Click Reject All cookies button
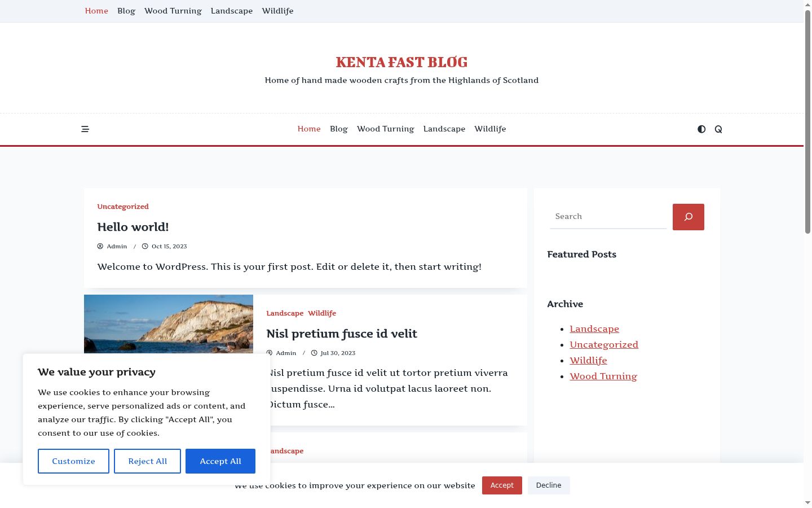The width and height of the screenshot is (812, 508). tap(147, 461)
